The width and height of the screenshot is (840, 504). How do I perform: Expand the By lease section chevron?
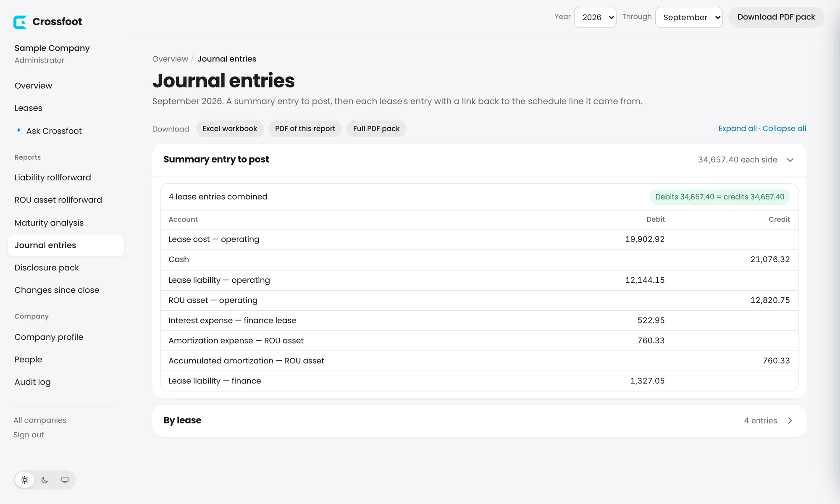790,420
